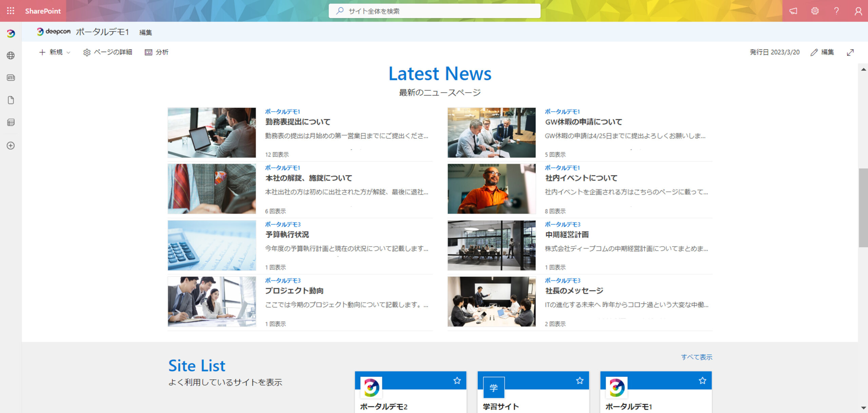The height and width of the screenshot is (413, 868).
Task: Open the lists icon in left sidebar
Action: [x=11, y=122]
